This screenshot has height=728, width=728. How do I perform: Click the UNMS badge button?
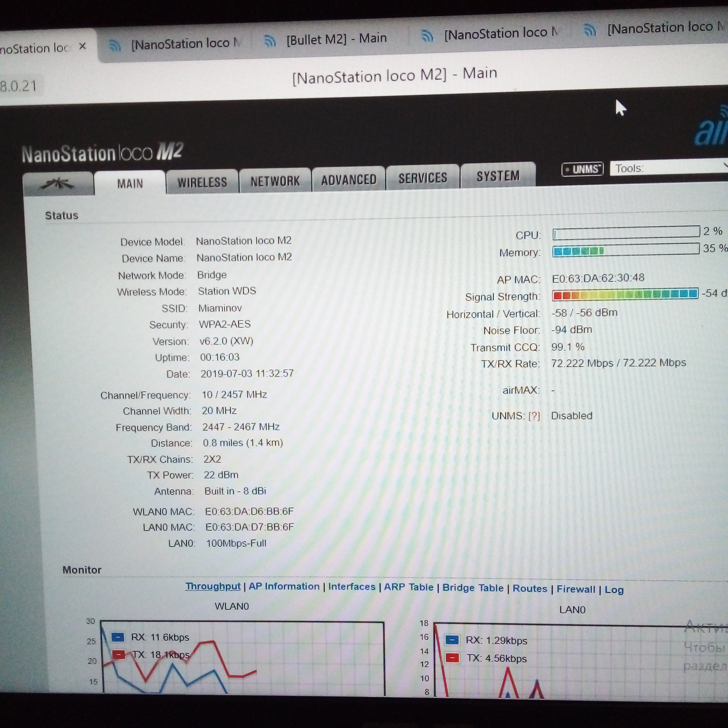582,169
